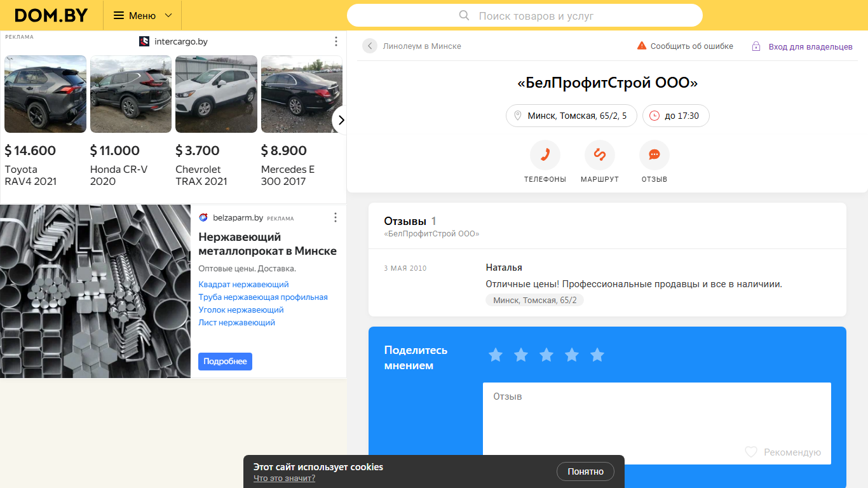Click the Маршрут route icon

[x=600, y=155]
